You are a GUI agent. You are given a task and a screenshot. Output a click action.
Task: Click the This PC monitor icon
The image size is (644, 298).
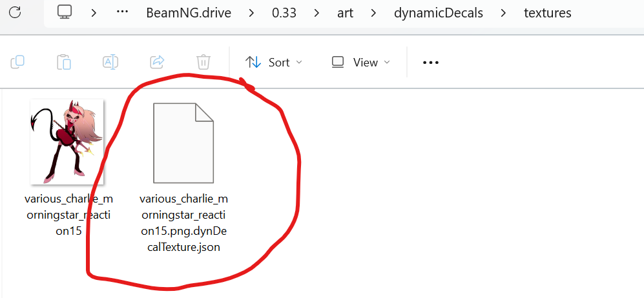(65, 12)
